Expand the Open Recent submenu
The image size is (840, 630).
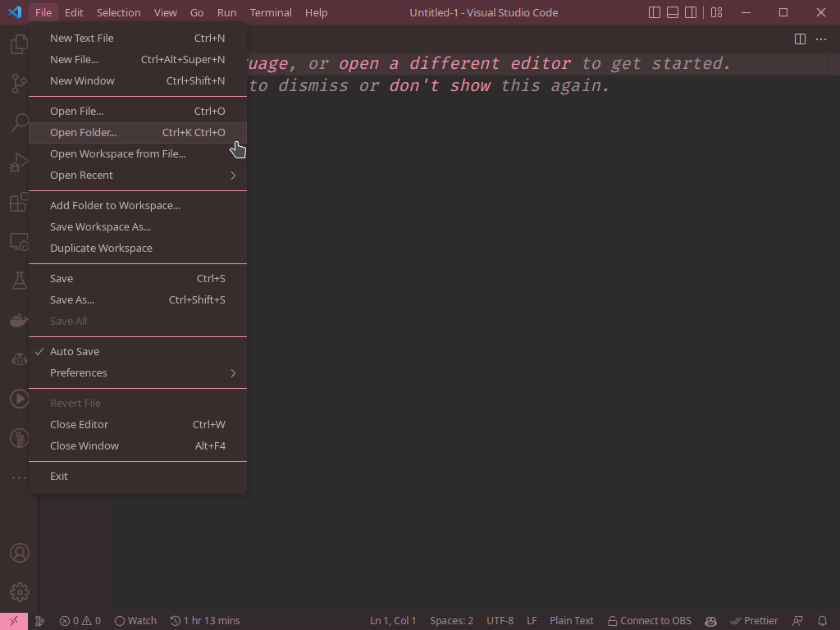coord(82,175)
